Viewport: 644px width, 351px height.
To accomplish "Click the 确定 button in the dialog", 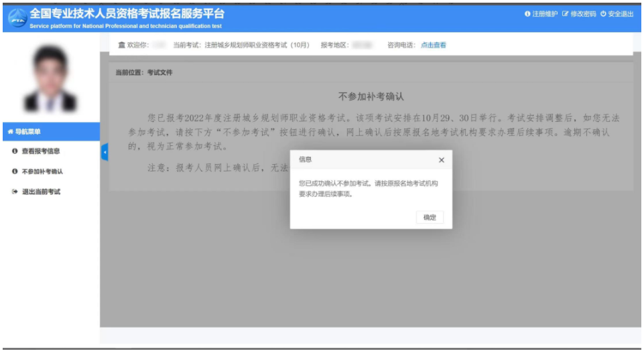I will [x=430, y=217].
